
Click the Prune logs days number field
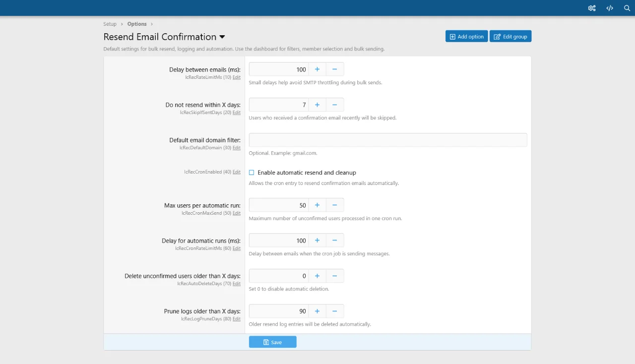278,311
